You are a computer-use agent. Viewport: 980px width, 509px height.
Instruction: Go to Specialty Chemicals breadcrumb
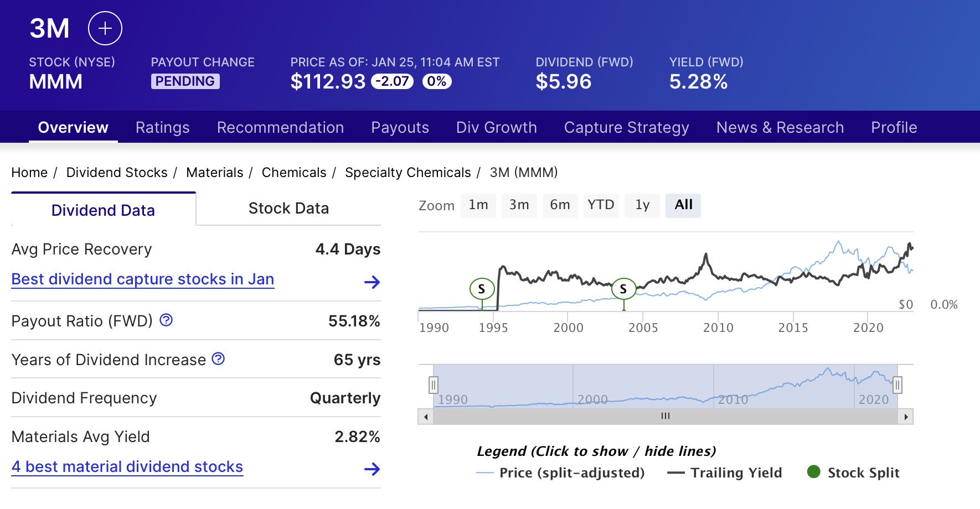pyautogui.click(x=408, y=173)
